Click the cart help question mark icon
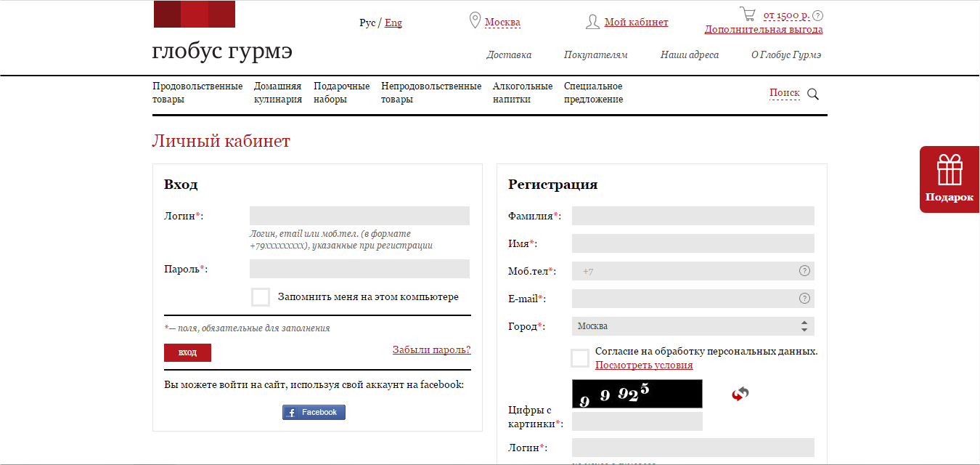The image size is (980, 465). 818,16
